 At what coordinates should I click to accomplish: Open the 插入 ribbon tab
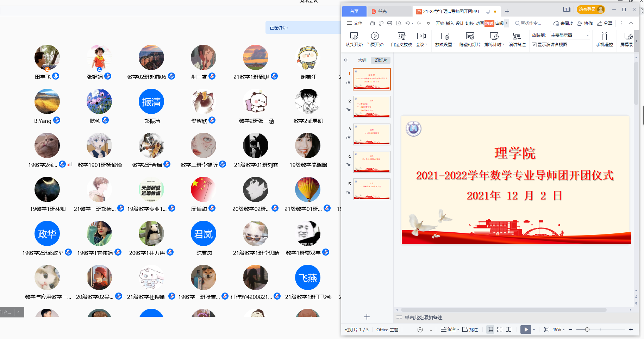pos(450,23)
